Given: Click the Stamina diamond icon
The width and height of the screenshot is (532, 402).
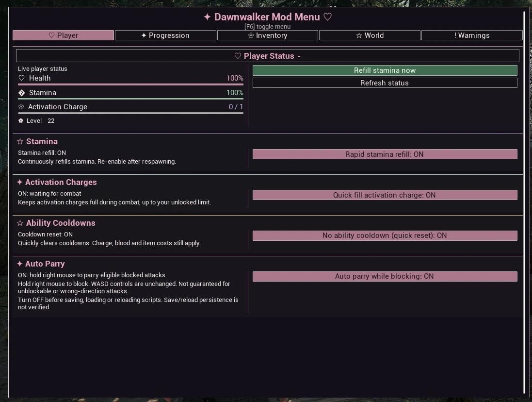Looking at the screenshot, I should 21,93.
